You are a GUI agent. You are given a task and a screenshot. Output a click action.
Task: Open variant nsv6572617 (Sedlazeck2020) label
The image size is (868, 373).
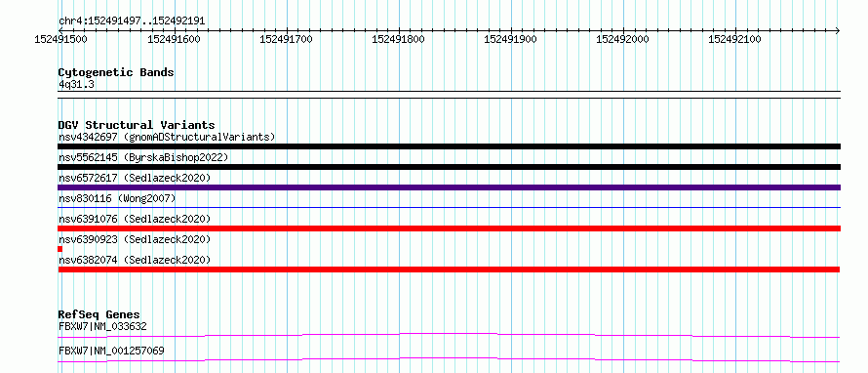135,178
